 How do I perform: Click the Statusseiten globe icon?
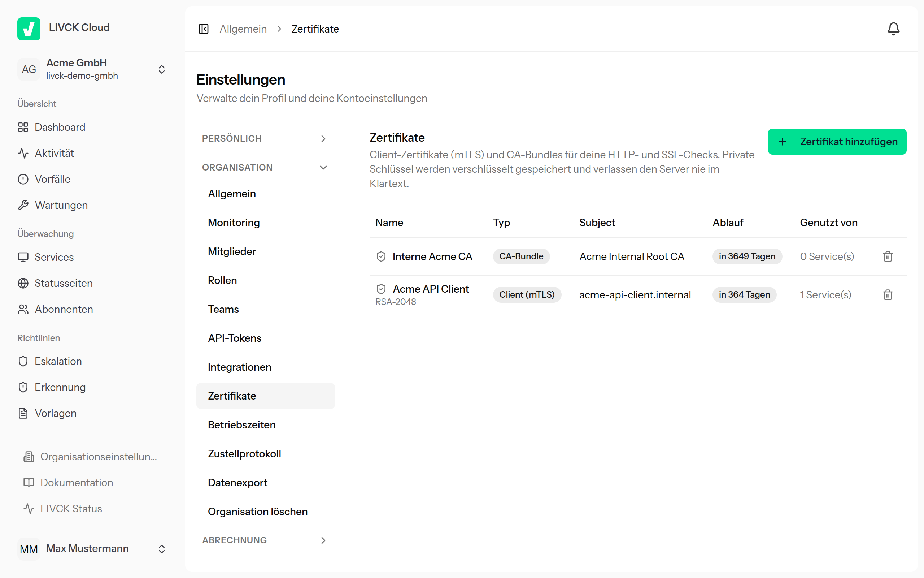(x=23, y=283)
